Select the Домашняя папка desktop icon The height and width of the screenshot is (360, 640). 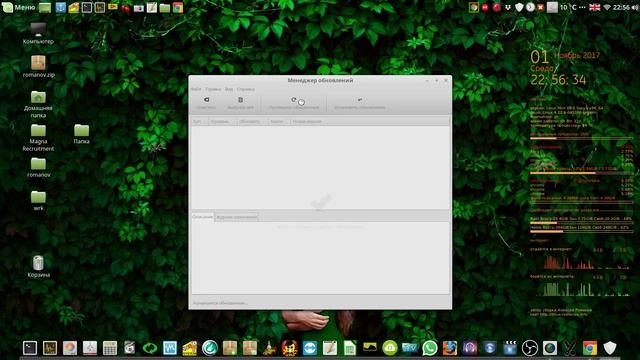pyautogui.click(x=38, y=104)
